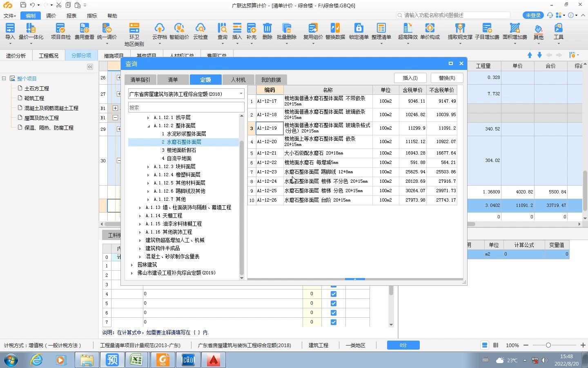Click the 导入 import toolbar icon
This screenshot has width=588, height=368.
coord(10,31)
